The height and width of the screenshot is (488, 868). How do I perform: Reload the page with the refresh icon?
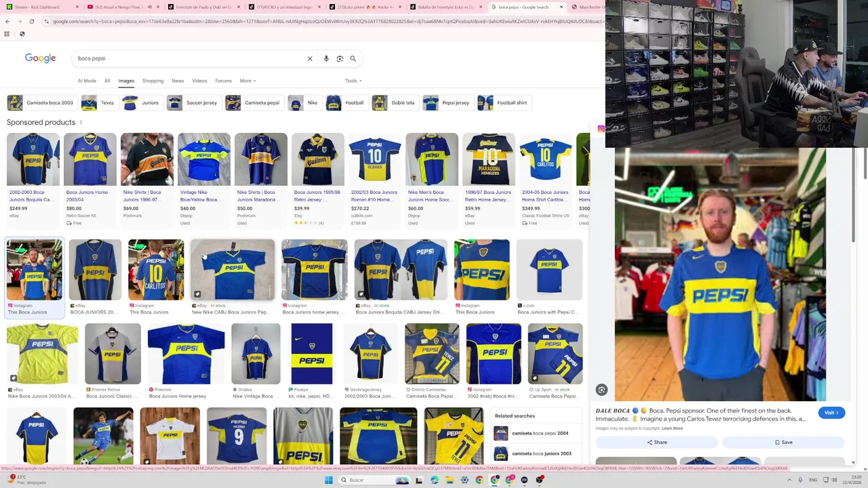(x=31, y=21)
